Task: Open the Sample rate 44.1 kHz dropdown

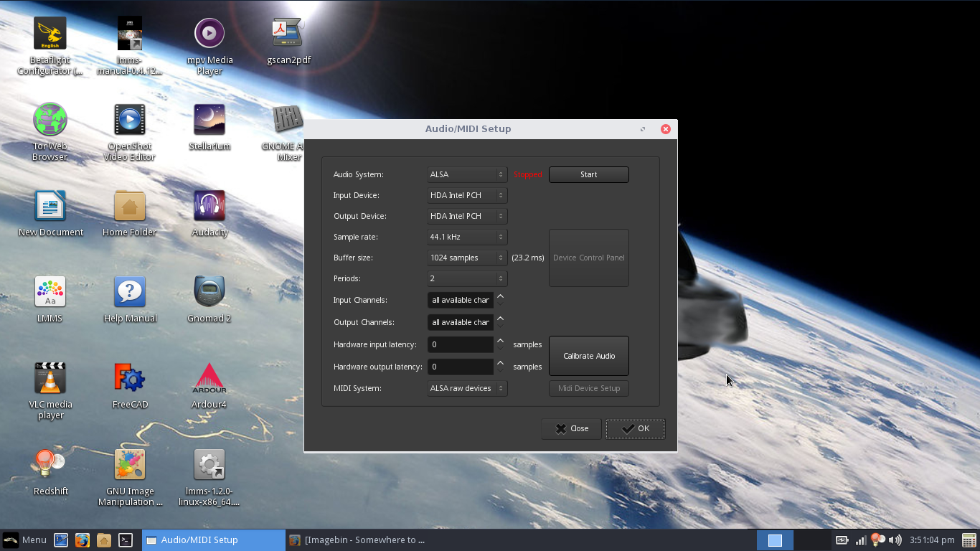Action: pyautogui.click(x=467, y=237)
